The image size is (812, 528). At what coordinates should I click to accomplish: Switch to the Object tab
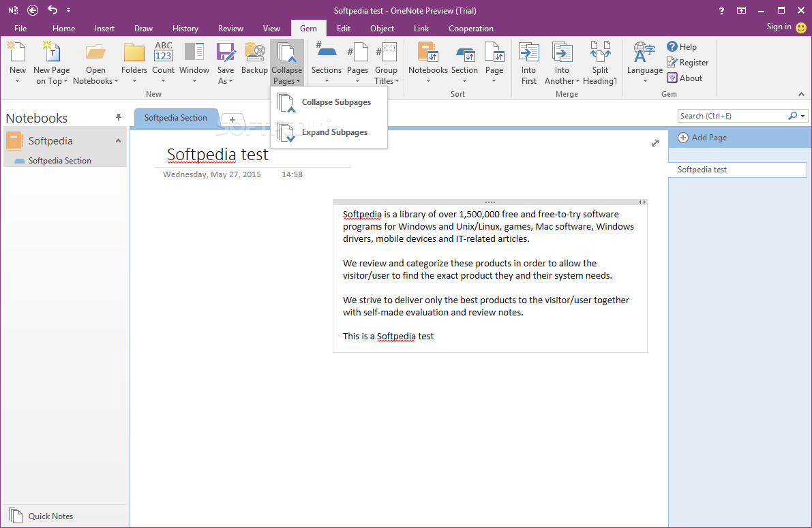[x=382, y=29]
